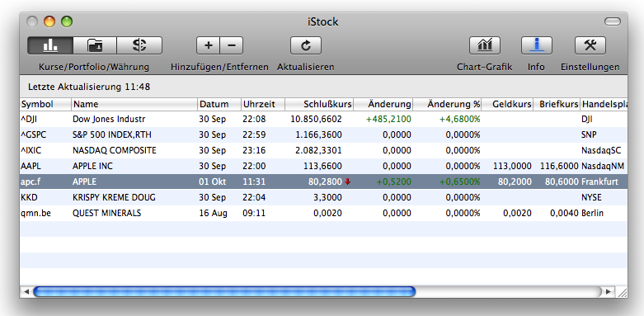Select the KKD symbol row

pos(323,197)
